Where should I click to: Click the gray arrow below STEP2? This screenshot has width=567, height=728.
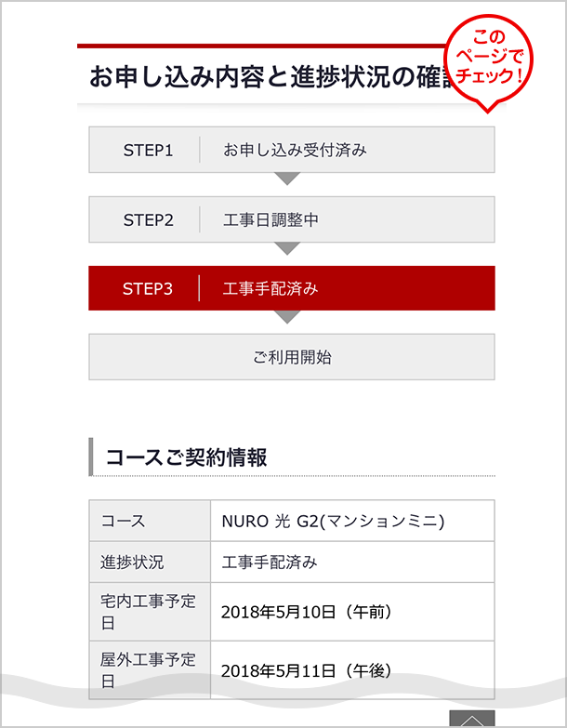click(288, 248)
